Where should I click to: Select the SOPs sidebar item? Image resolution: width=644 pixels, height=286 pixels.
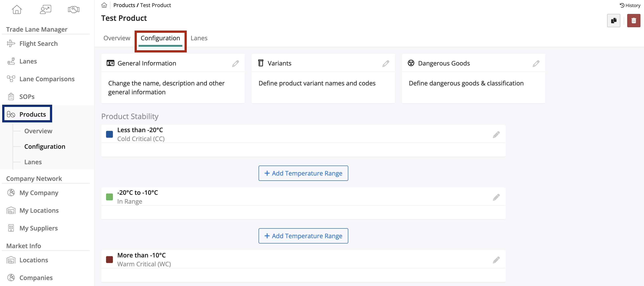click(x=27, y=97)
